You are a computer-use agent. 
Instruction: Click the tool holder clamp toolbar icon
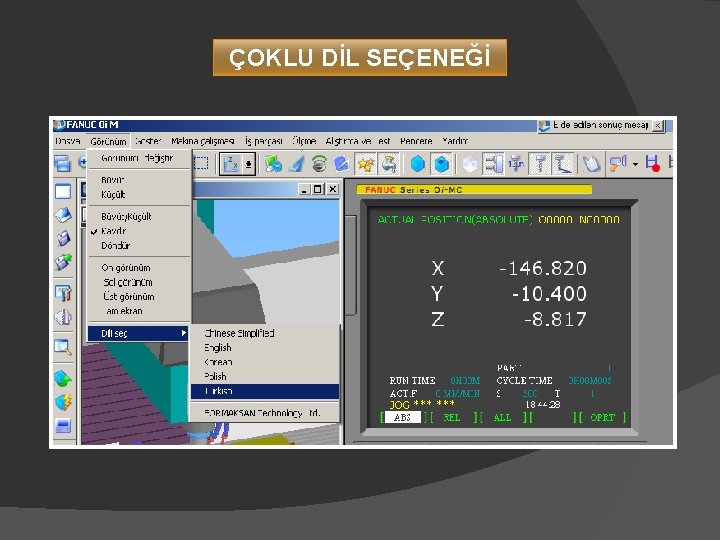493,164
